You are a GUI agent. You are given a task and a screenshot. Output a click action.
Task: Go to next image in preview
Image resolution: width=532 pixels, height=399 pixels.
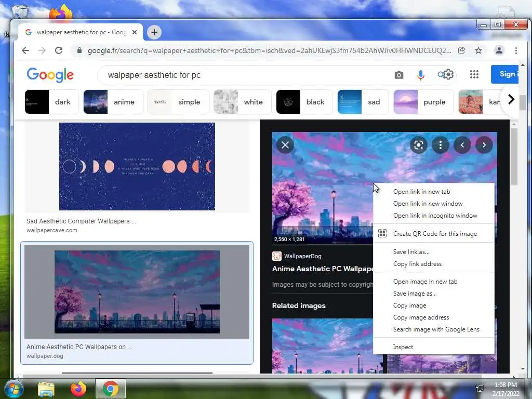point(484,145)
